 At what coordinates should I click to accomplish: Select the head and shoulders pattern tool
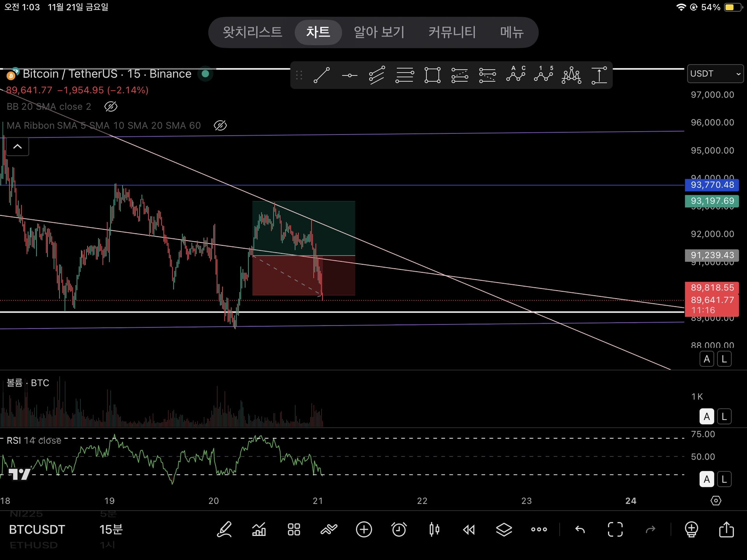tap(571, 75)
